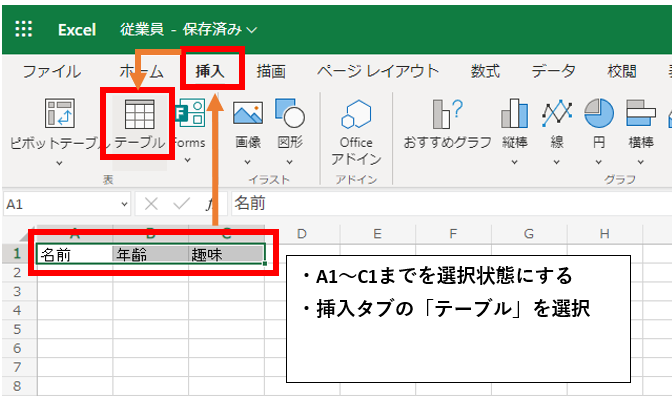Viewport: 672px width, 396px height.
Task: Select column F header
Action: [453, 234]
